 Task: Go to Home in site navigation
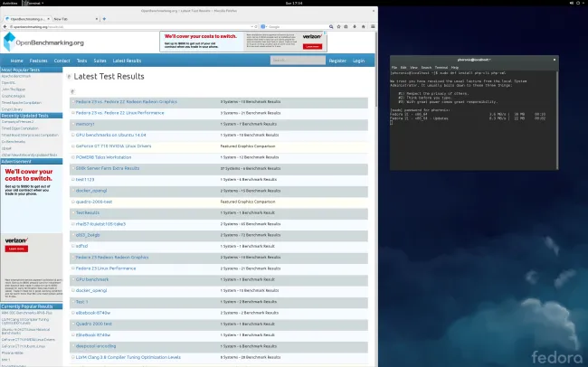17,61
